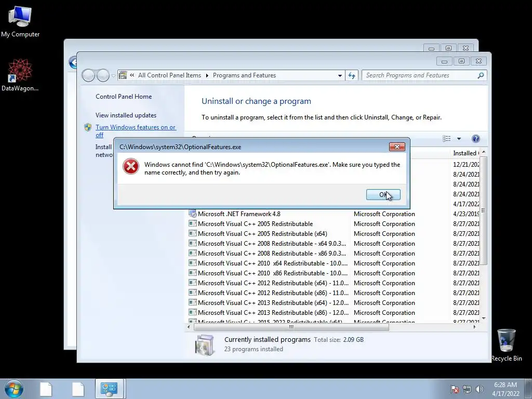532x399 pixels.
Task: Open the first blank document taskbar icon
Action: pos(46,389)
